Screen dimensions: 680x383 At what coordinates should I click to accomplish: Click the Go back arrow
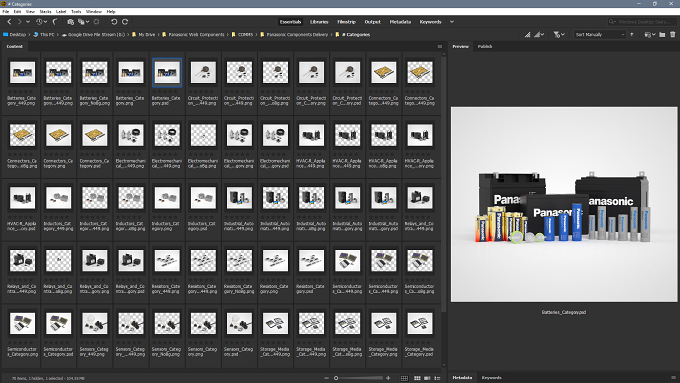tap(9, 22)
